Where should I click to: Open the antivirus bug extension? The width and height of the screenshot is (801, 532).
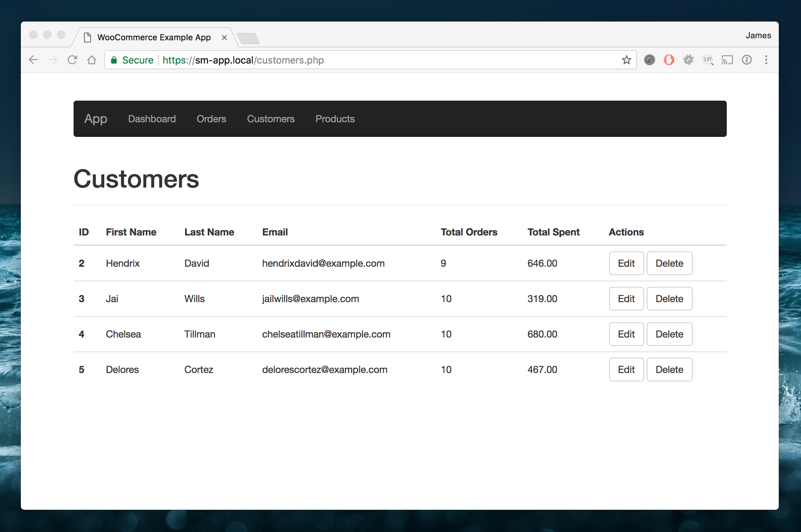689,60
